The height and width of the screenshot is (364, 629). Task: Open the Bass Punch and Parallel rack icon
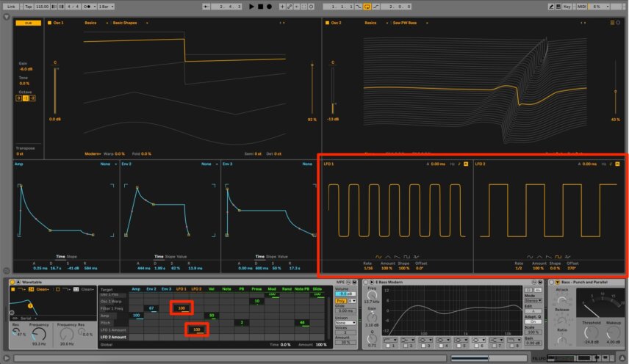click(557, 283)
